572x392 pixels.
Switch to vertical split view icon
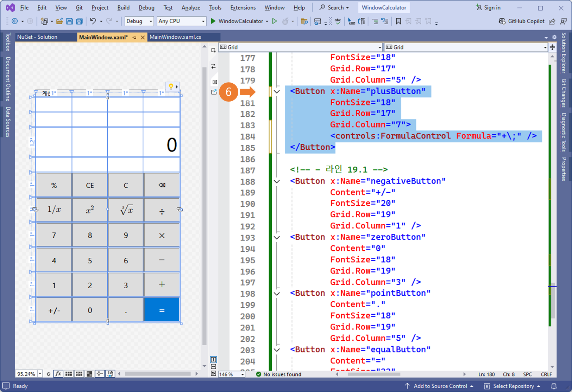(x=214, y=360)
